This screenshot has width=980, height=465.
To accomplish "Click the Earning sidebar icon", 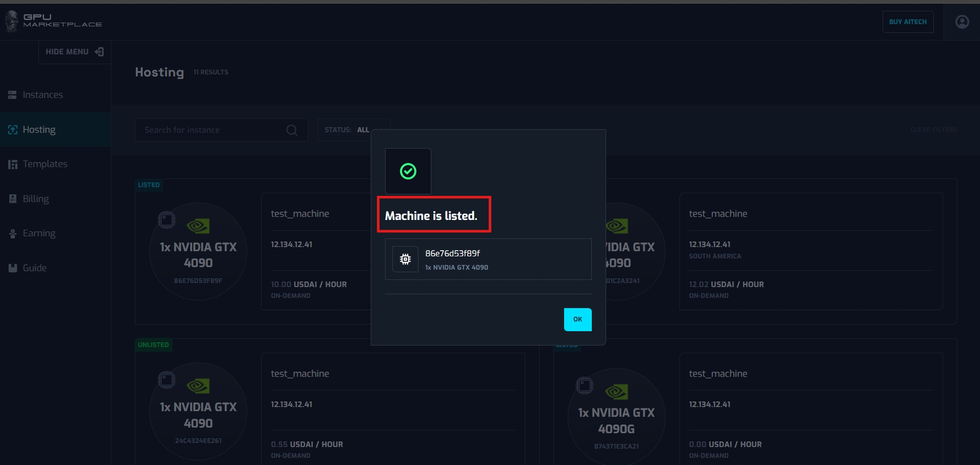I will pos(13,234).
